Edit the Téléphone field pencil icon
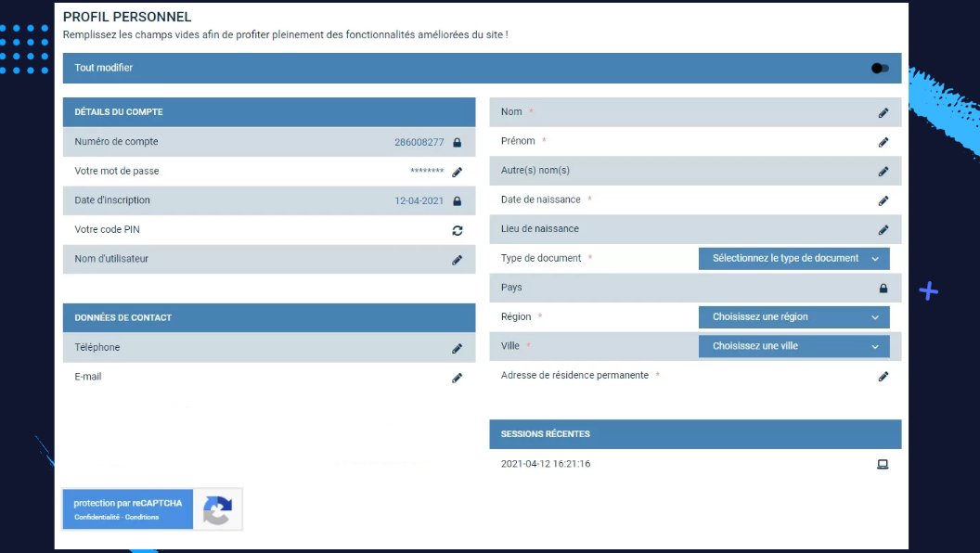Screen dimensions: 980x553 coord(457,349)
